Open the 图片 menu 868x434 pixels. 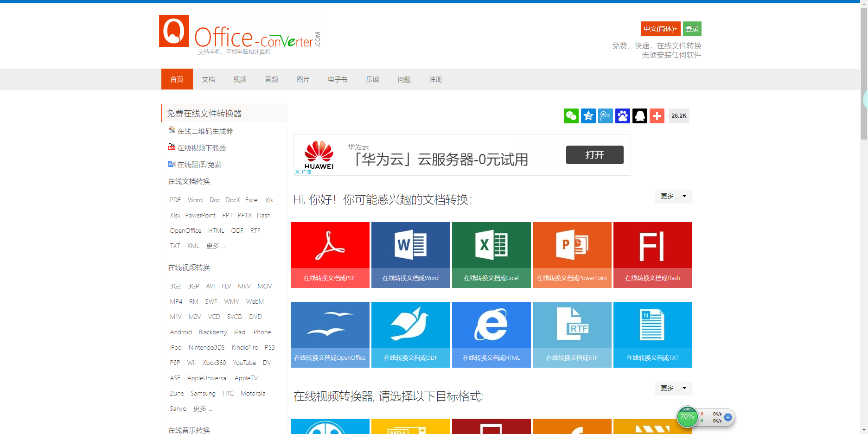(303, 79)
